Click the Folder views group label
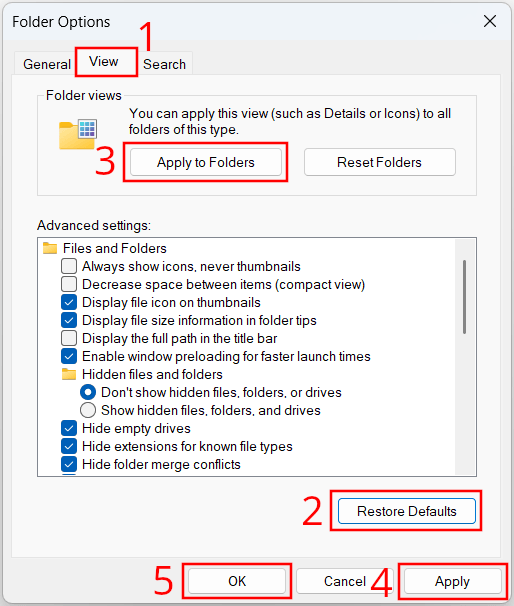This screenshot has width=514, height=606. (x=83, y=95)
